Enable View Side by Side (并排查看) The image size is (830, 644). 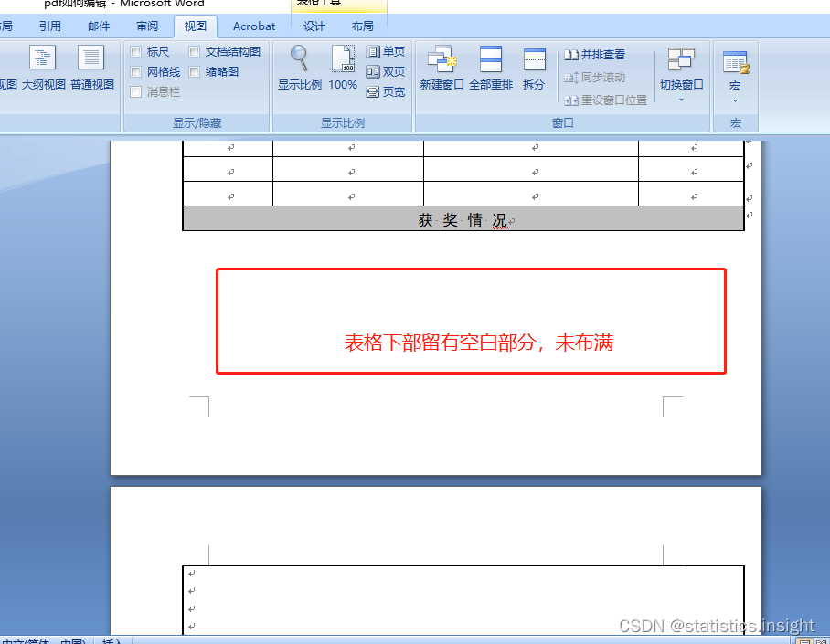[x=594, y=55]
